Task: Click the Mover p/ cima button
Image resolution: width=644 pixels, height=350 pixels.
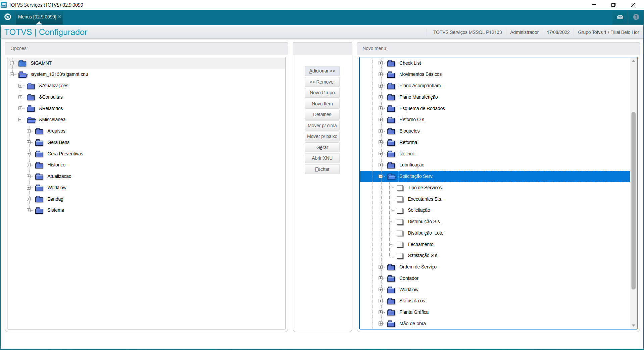Action: pos(322,126)
